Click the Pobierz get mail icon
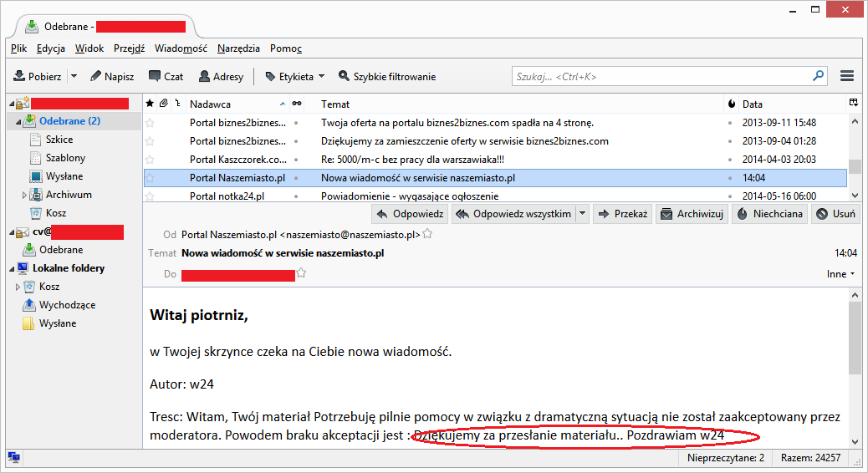The height and width of the screenshot is (473, 868). coord(20,76)
